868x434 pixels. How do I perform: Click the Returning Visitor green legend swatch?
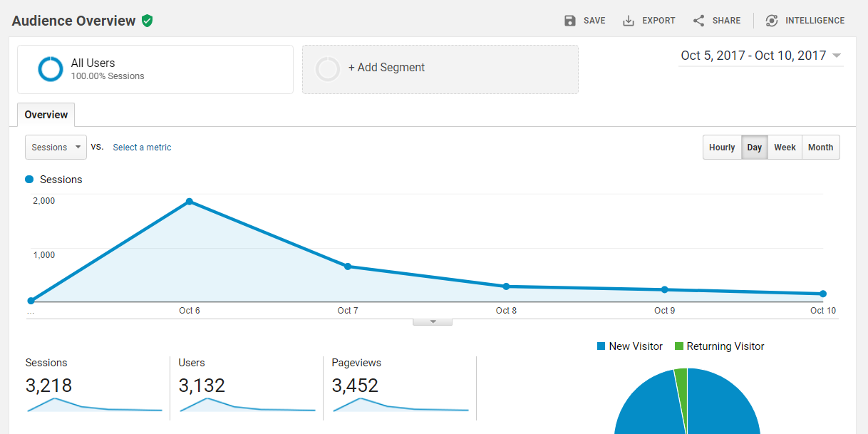(x=679, y=346)
